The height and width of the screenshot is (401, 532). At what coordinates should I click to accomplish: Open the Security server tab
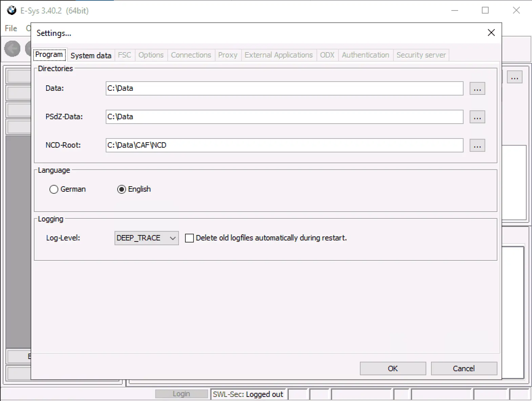click(421, 55)
